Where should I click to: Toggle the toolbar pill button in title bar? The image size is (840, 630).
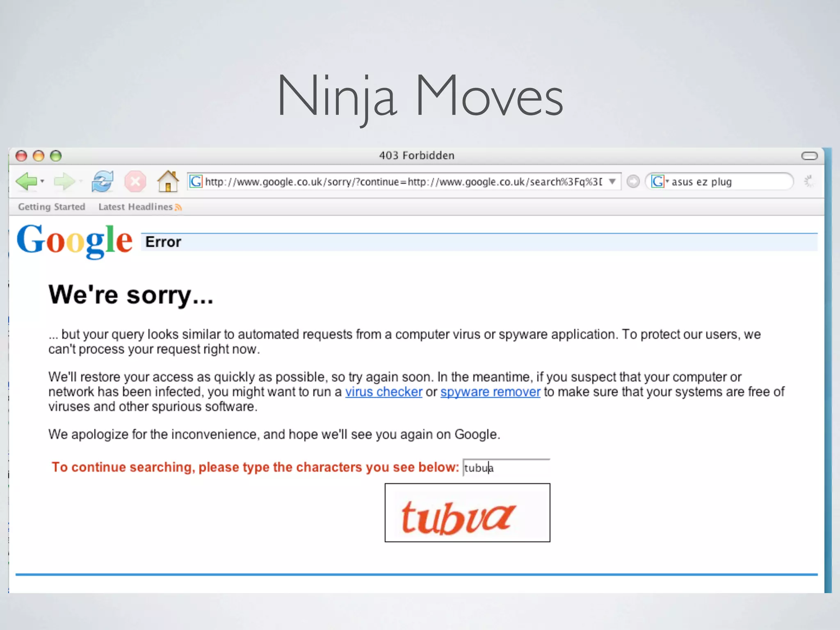click(809, 156)
